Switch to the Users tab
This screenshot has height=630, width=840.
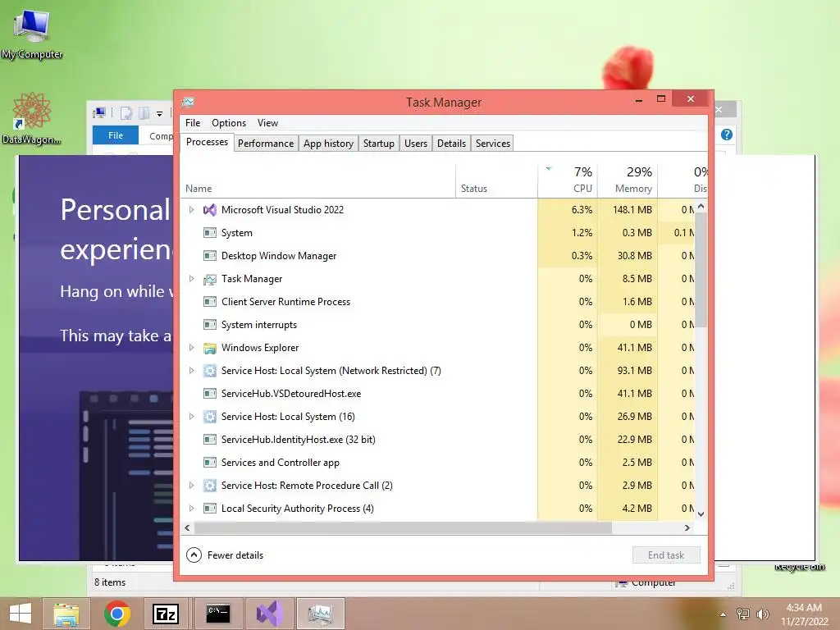416,143
